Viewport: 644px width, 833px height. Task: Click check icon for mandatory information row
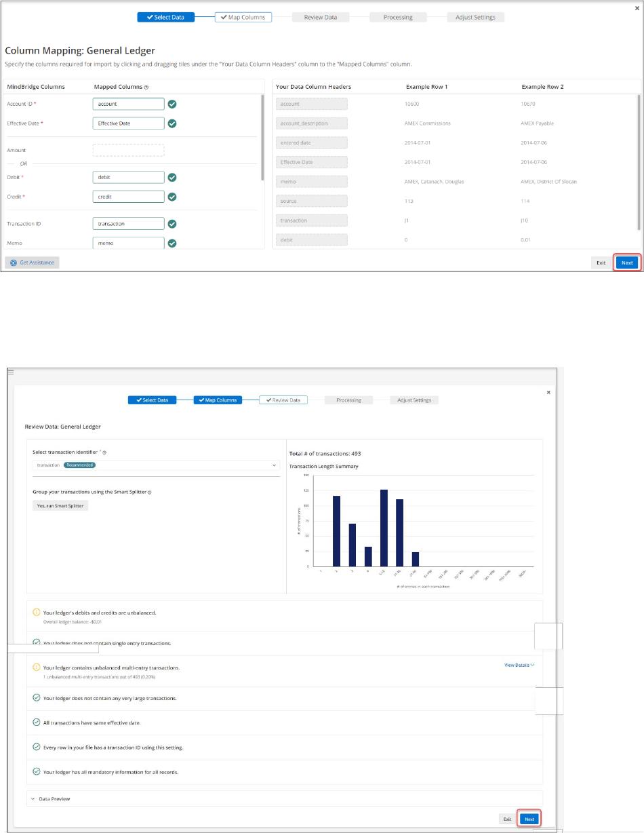tap(37, 771)
